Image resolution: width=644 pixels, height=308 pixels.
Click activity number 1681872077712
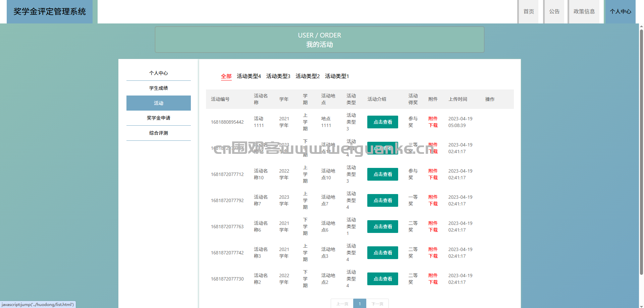pyautogui.click(x=227, y=174)
